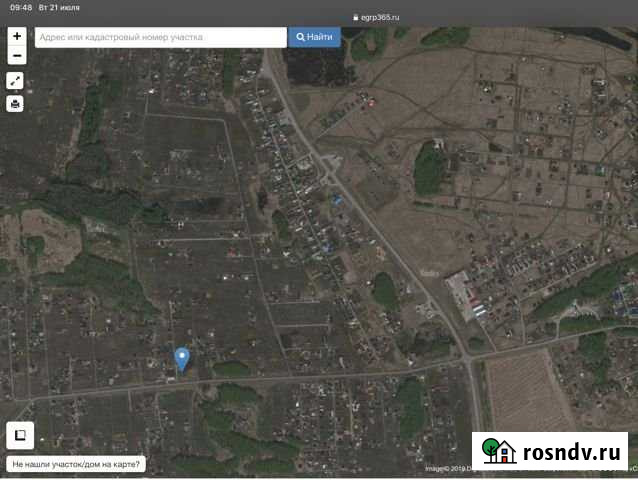Click the rosndv.ru logo watermark
This screenshot has width=638, height=480.
(549, 451)
